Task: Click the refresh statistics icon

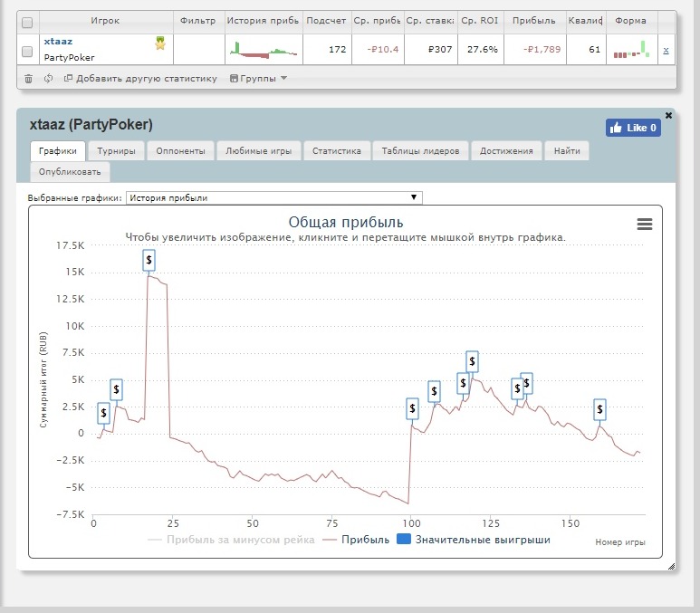Action: [x=48, y=79]
